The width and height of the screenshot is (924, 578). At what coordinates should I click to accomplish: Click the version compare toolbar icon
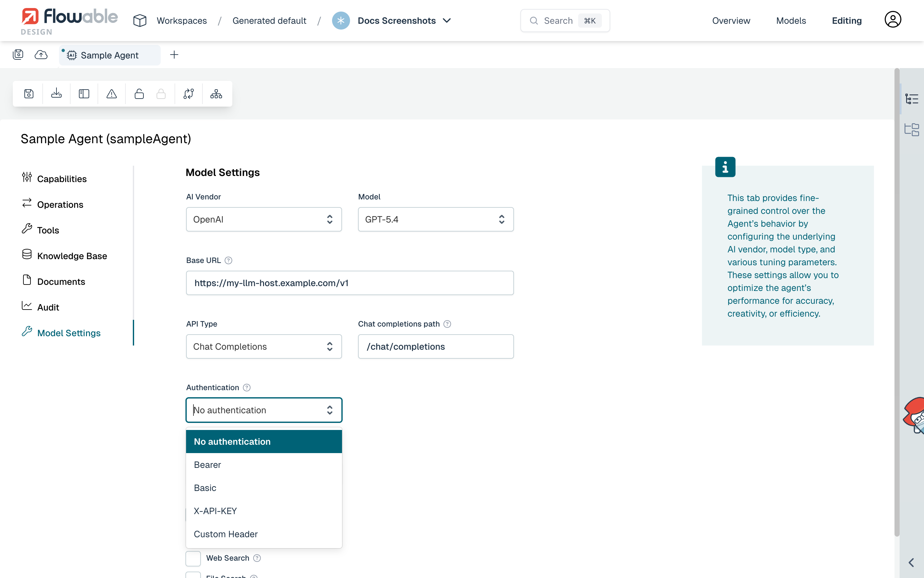coord(189,94)
